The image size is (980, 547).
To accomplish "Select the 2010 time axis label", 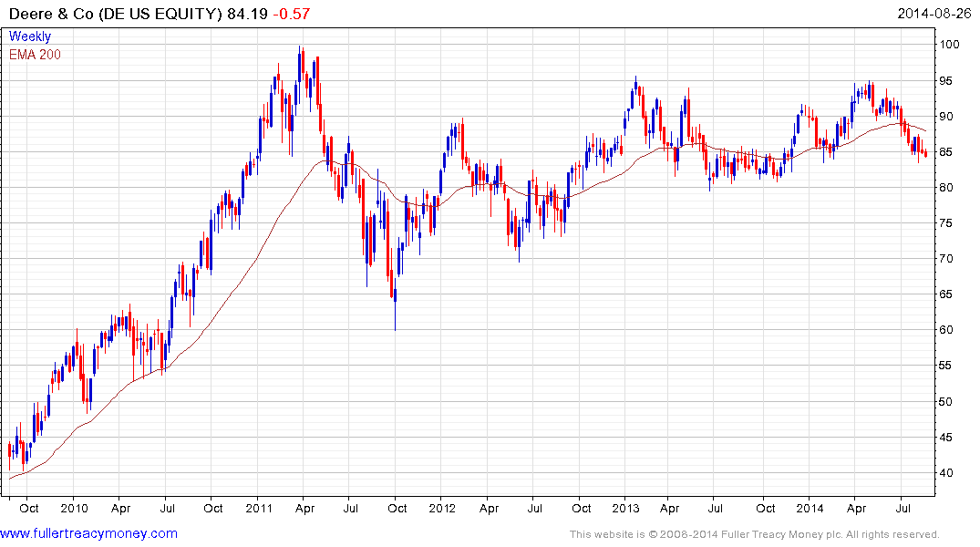I will click(x=75, y=508).
